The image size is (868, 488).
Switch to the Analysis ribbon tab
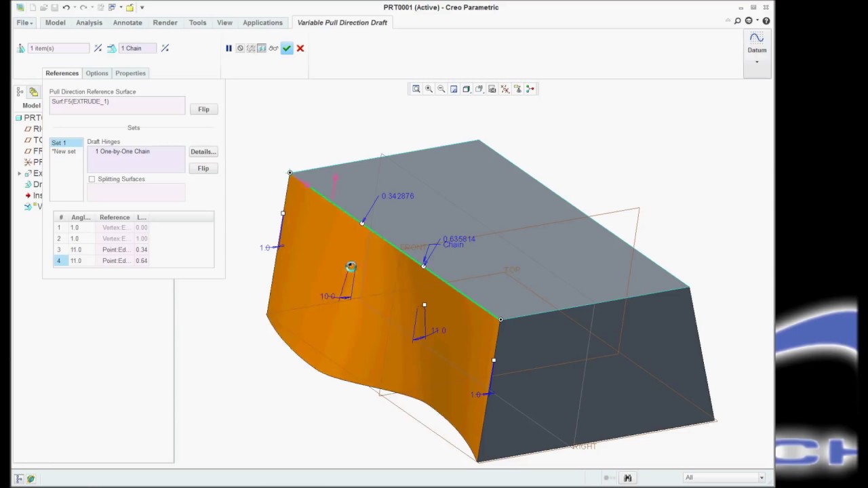click(x=89, y=22)
